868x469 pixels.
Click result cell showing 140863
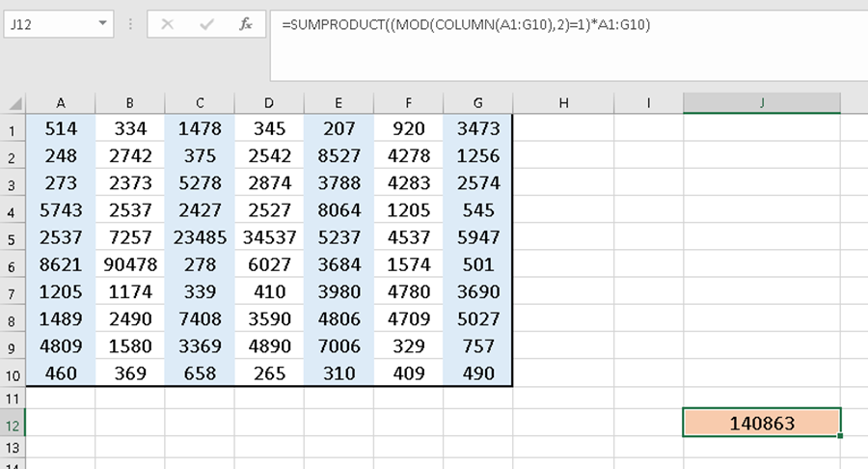click(x=762, y=423)
